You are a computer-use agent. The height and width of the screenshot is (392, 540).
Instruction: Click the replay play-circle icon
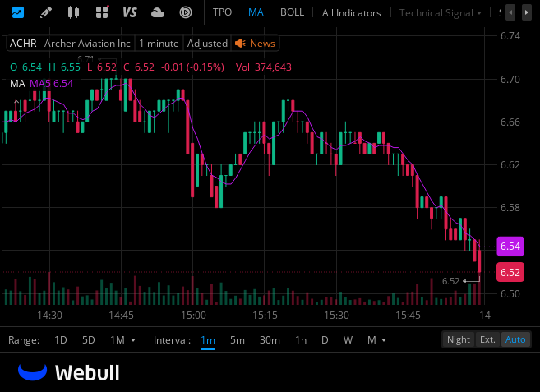(x=186, y=13)
